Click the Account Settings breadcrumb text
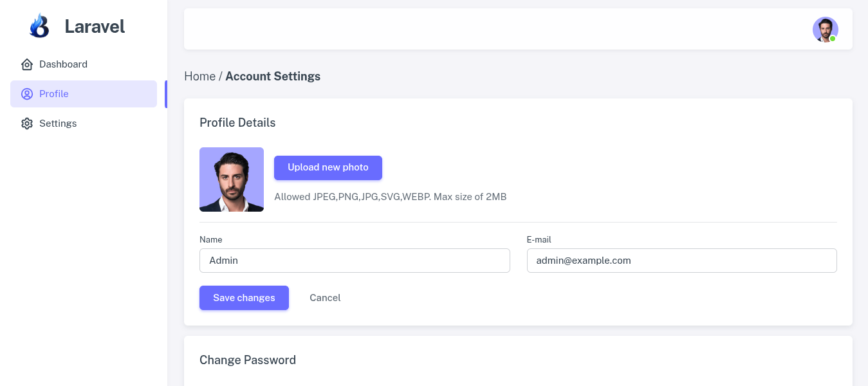Screen dimensions: 868x386 click(273, 76)
